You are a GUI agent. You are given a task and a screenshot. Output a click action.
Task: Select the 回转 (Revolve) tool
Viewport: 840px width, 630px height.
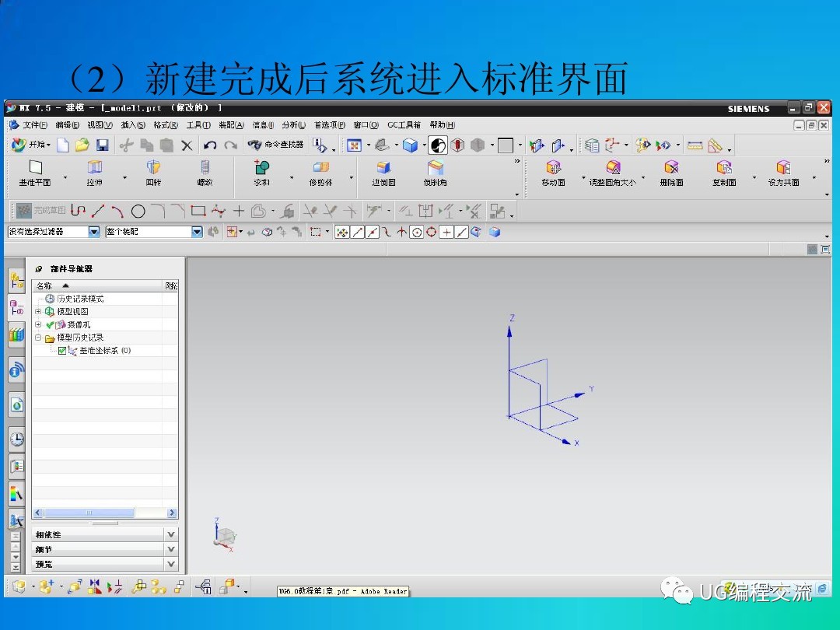(x=152, y=171)
